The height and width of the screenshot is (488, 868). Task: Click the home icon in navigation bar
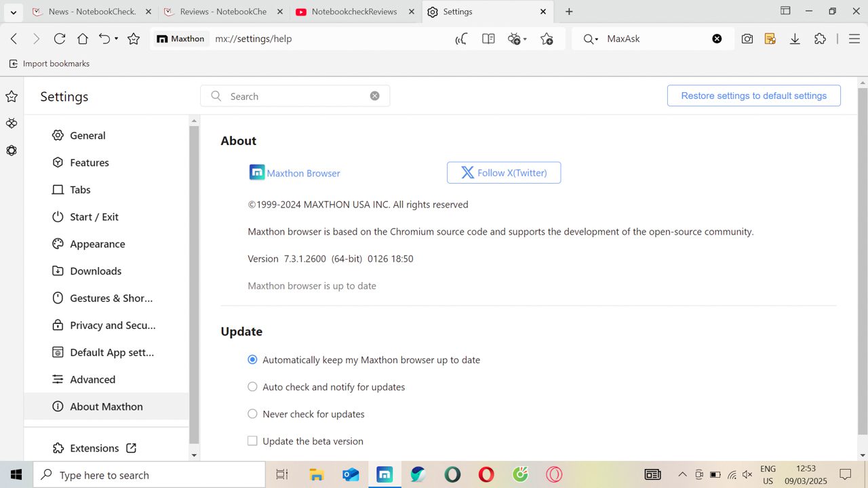(83, 39)
